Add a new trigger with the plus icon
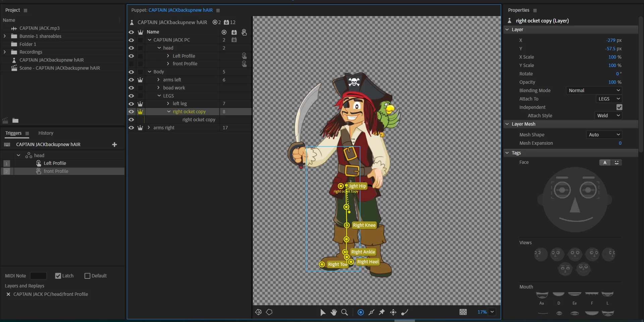The image size is (644, 322). coord(114,144)
